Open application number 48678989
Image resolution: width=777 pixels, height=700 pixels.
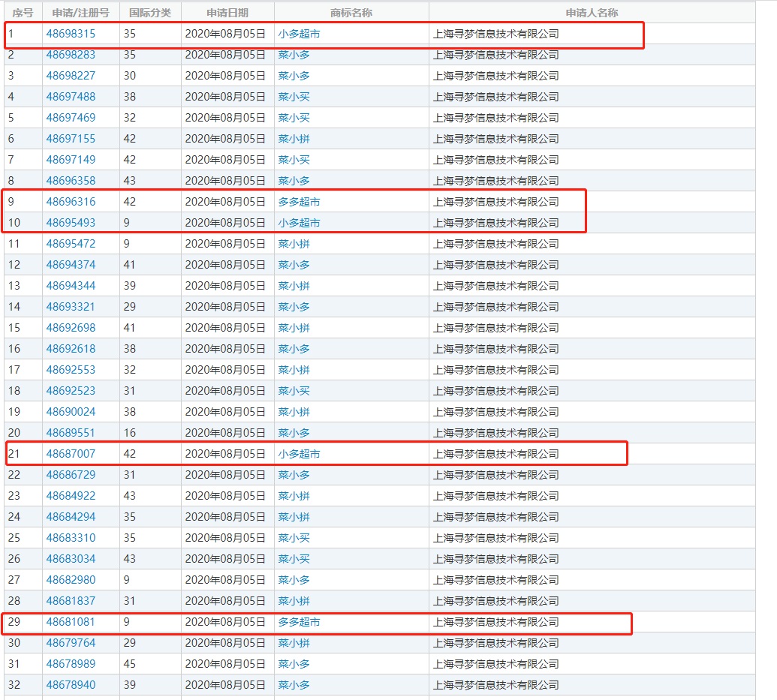coord(71,664)
